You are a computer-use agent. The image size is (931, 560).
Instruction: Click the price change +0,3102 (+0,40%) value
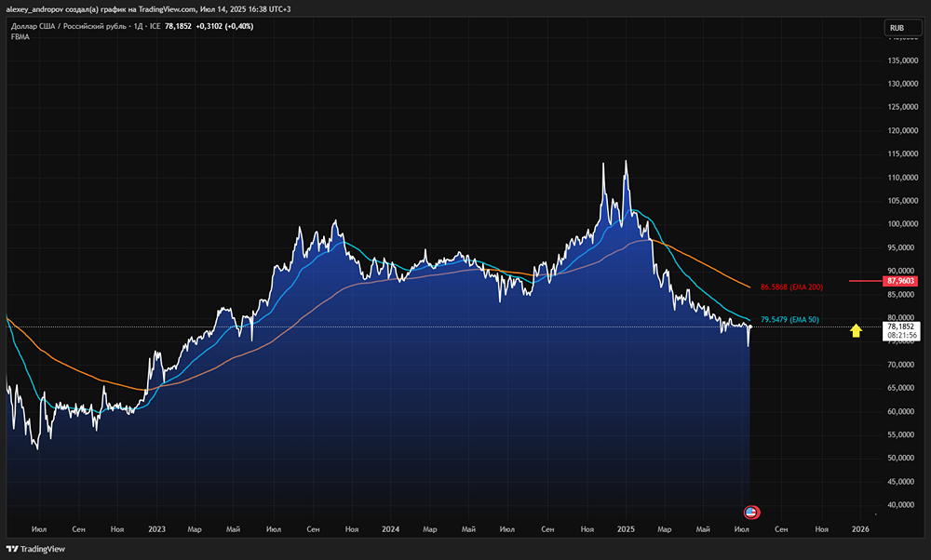[224, 26]
